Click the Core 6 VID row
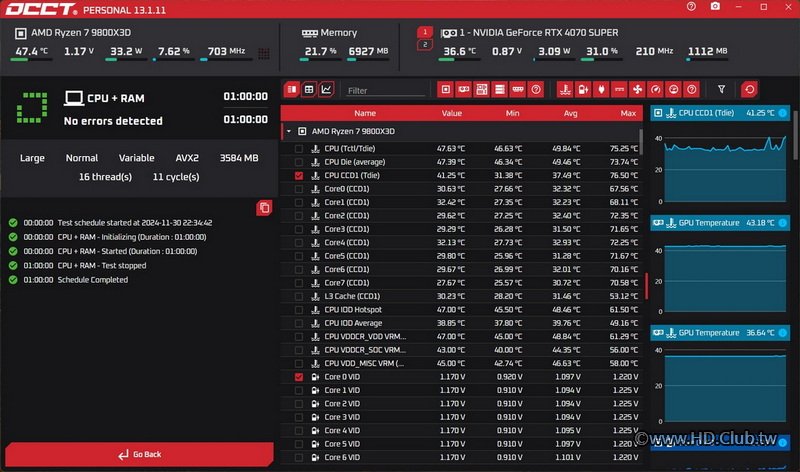 click(x=461, y=457)
